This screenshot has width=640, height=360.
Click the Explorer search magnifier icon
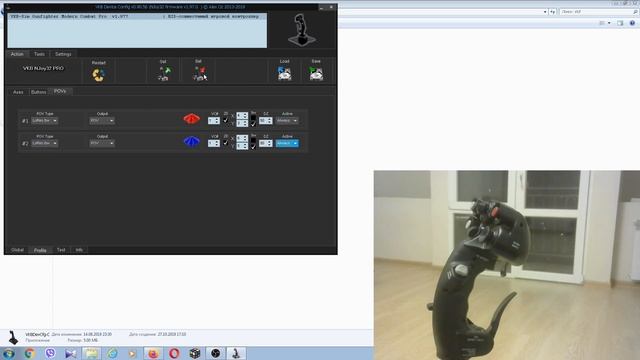pyautogui.click(x=636, y=12)
